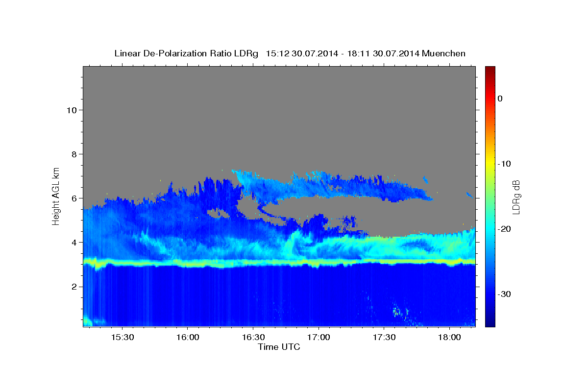Click the plot title "Linear De-Polarization Ratio LDRg"
The width and height of the screenshot is (588, 392).
click(x=186, y=53)
